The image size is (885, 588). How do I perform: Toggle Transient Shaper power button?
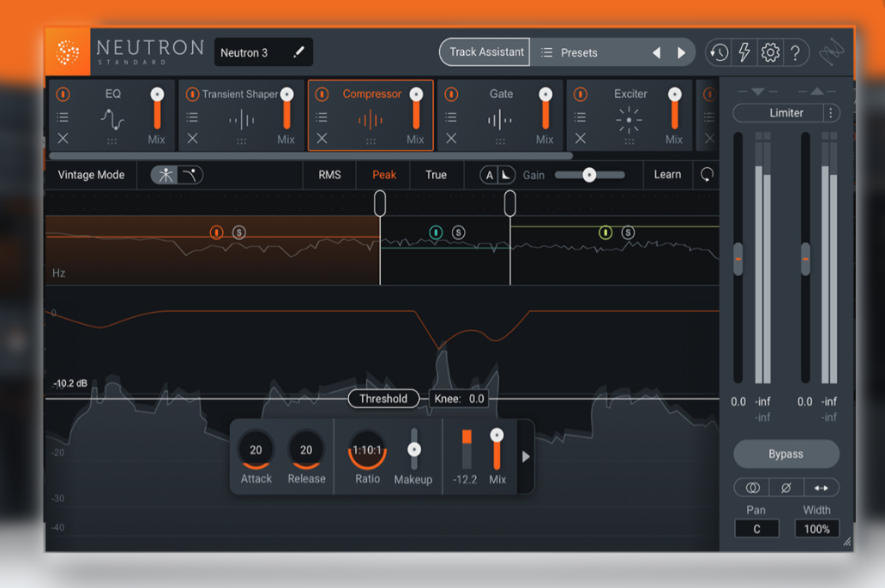click(x=192, y=94)
